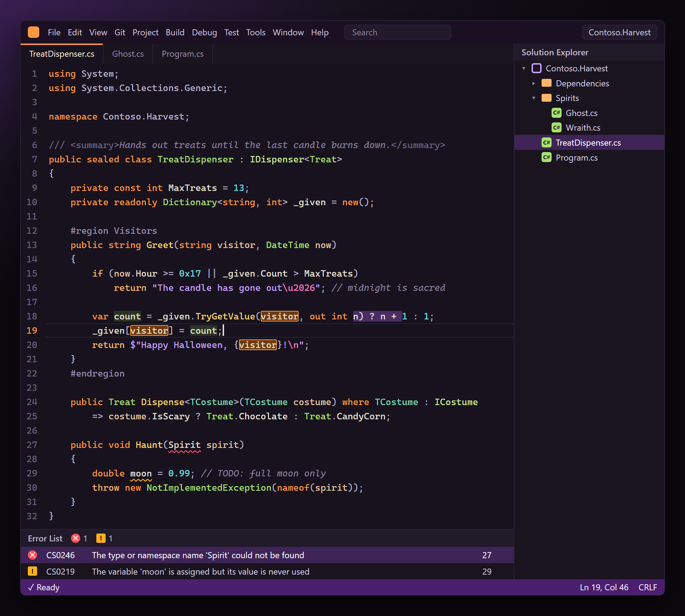Click the Ln 19, Col 46 indicator
The height and width of the screenshot is (616, 685).
pyautogui.click(x=604, y=587)
